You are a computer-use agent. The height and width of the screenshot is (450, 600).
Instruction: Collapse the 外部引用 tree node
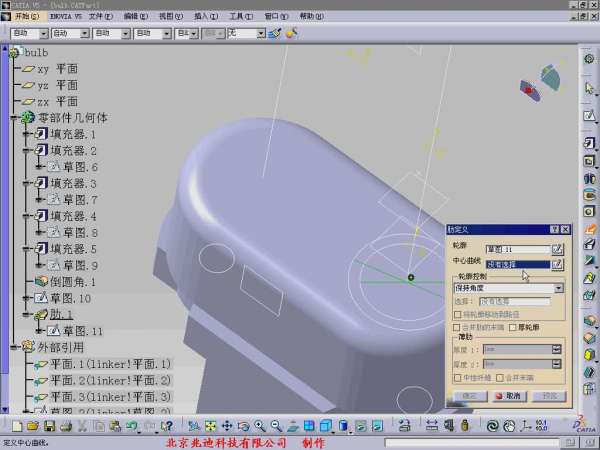pyautogui.click(x=14, y=347)
